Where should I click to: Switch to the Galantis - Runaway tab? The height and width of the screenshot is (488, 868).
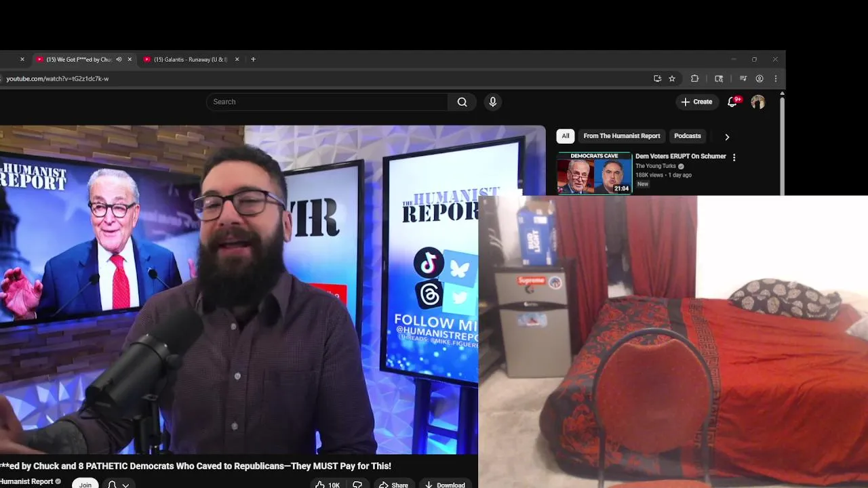[191, 60]
